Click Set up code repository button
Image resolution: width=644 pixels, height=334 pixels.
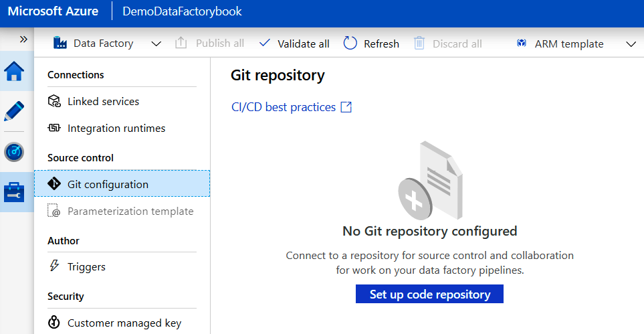(429, 295)
